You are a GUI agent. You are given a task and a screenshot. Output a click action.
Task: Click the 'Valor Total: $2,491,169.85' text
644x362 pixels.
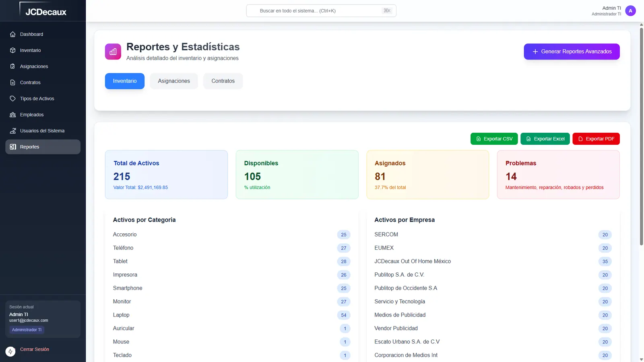[x=140, y=187]
